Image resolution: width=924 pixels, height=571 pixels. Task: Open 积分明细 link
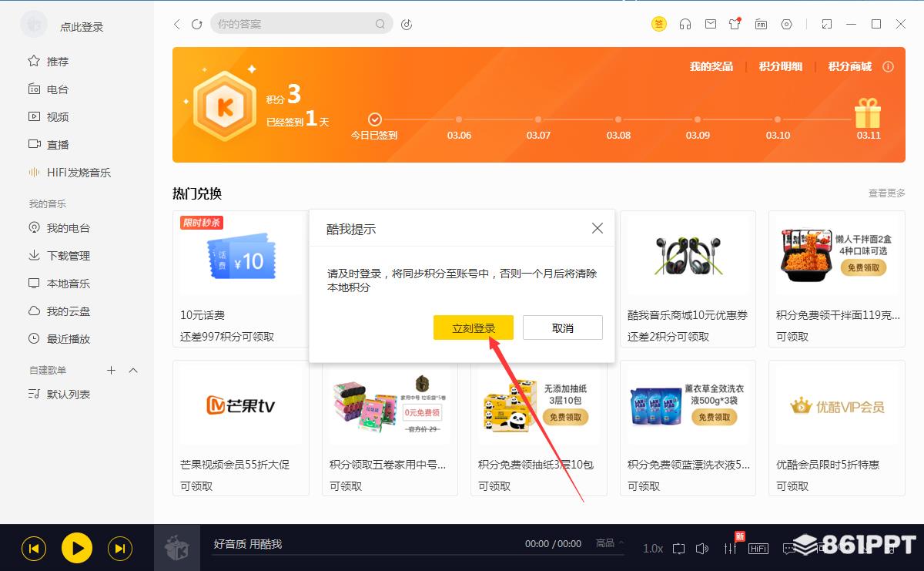(x=781, y=66)
